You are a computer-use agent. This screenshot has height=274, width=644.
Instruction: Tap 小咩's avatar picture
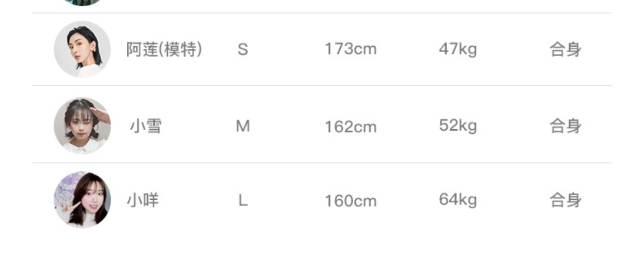(82, 200)
